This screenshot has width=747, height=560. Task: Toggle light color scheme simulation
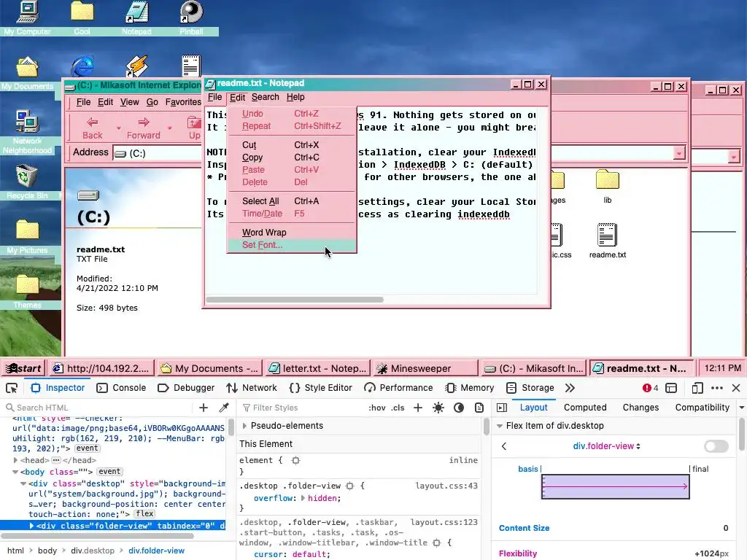pos(438,408)
